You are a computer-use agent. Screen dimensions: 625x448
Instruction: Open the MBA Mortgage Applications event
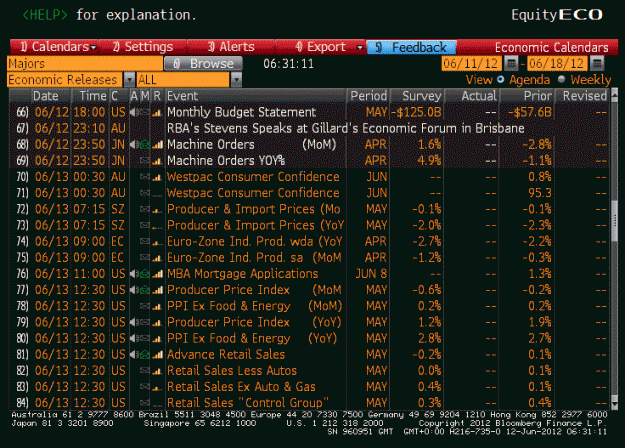[242, 274]
